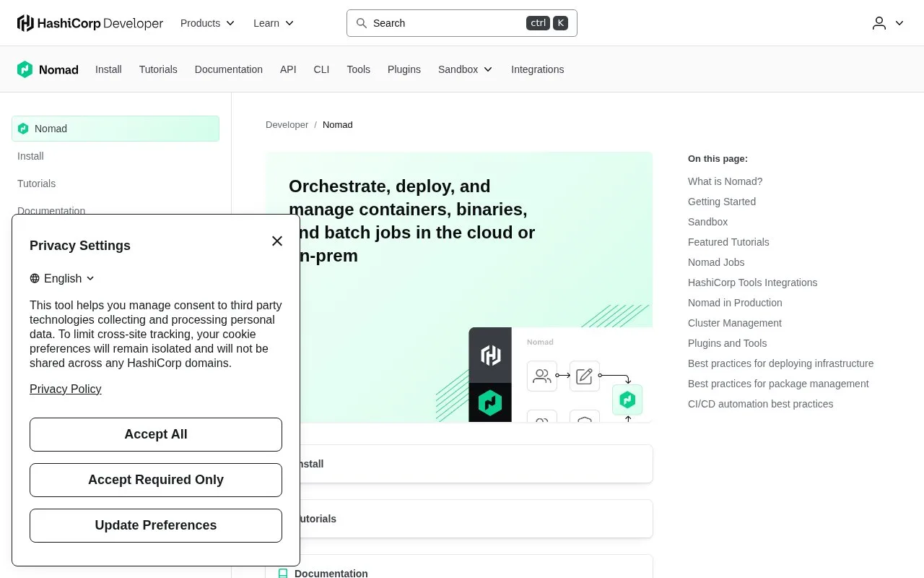Open Documentation in the Nomad nav bar
Image resolution: width=924 pixels, height=578 pixels.
click(x=229, y=69)
